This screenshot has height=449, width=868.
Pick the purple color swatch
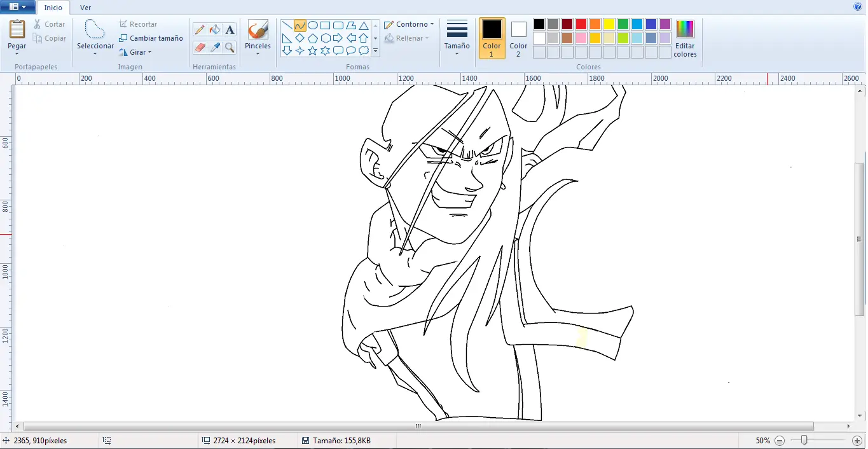coord(665,24)
